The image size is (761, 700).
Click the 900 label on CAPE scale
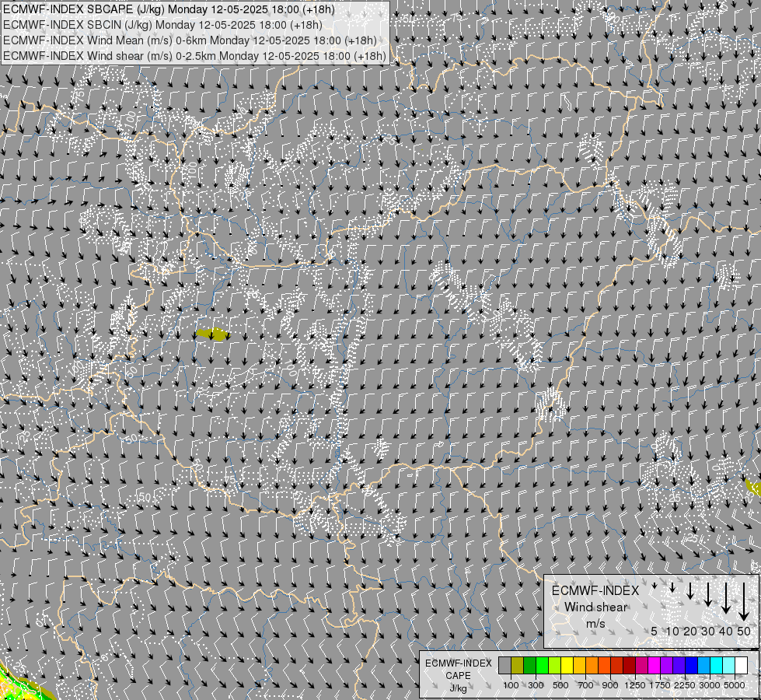610,685
